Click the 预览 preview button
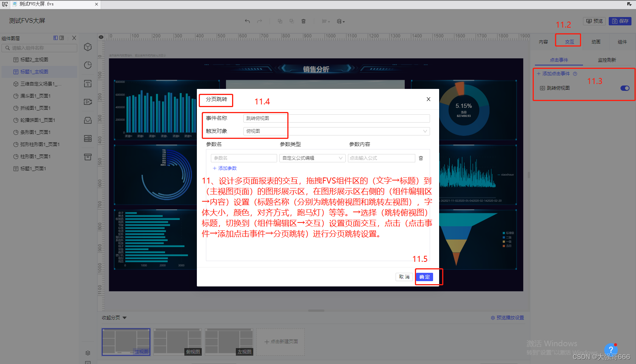The height and width of the screenshot is (364, 636). point(594,21)
